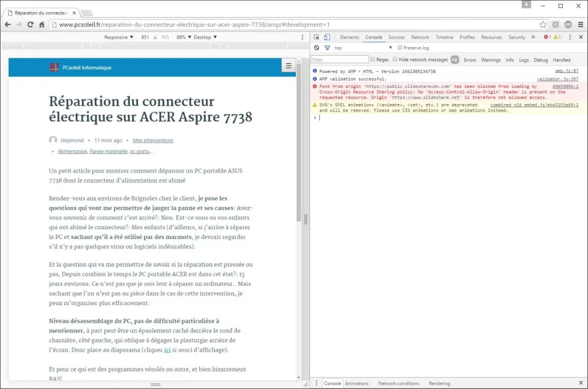Filter console to Errors only

tap(470, 60)
